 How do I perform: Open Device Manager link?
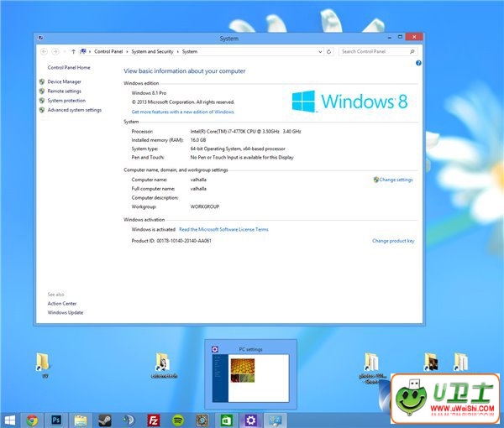point(65,81)
